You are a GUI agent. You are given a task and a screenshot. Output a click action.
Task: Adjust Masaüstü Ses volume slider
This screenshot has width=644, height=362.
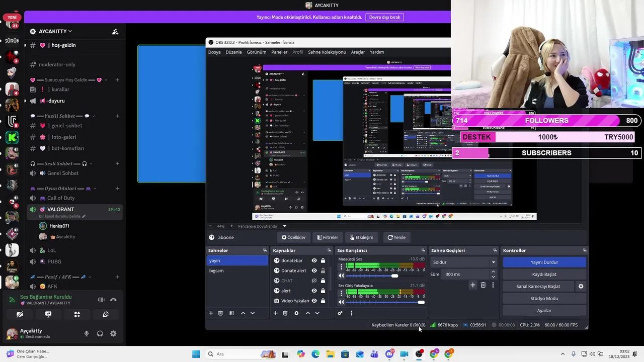385,276
